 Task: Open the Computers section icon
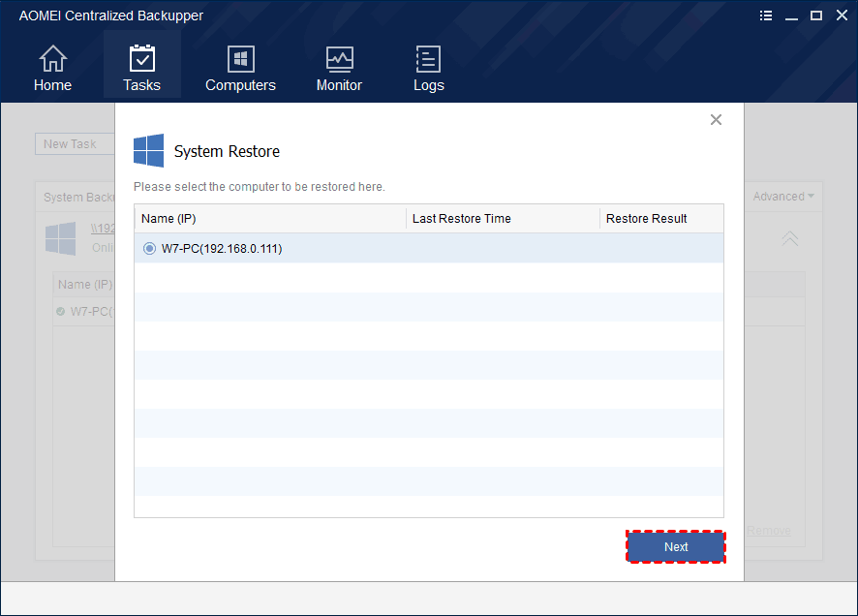coord(240,60)
